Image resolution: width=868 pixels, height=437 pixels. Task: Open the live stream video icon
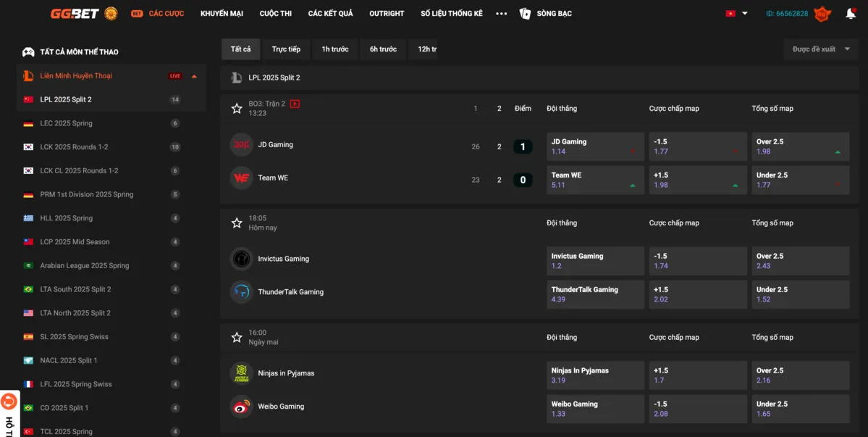pyautogui.click(x=295, y=104)
